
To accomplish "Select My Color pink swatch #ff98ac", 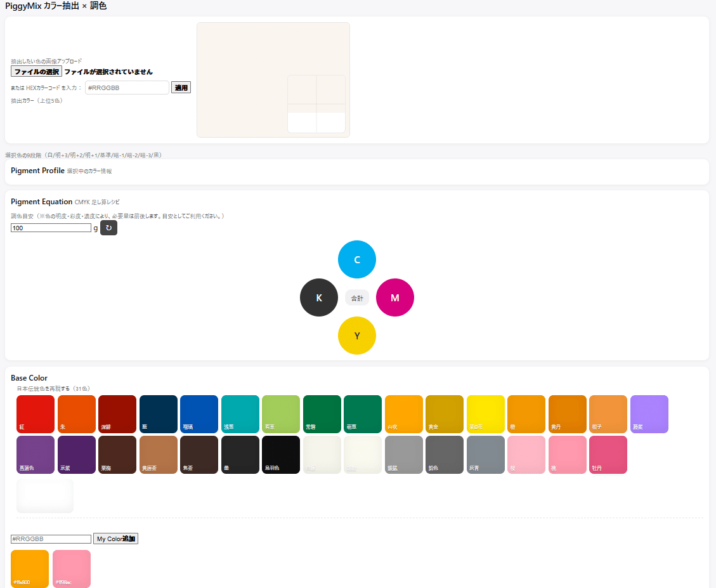I will pyautogui.click(x=72, y=569).
